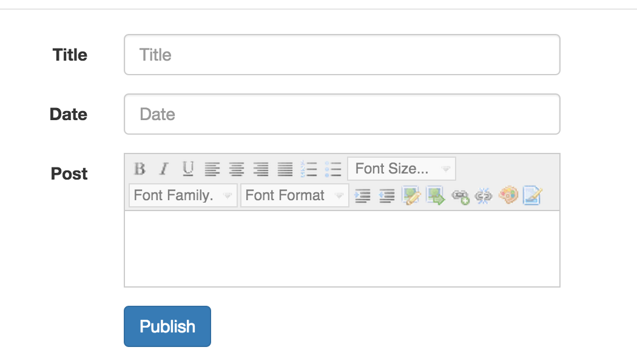The height and width of the screenshot is (364, 637).
Task: Toggle underline formatting
Action: point(188,169)
